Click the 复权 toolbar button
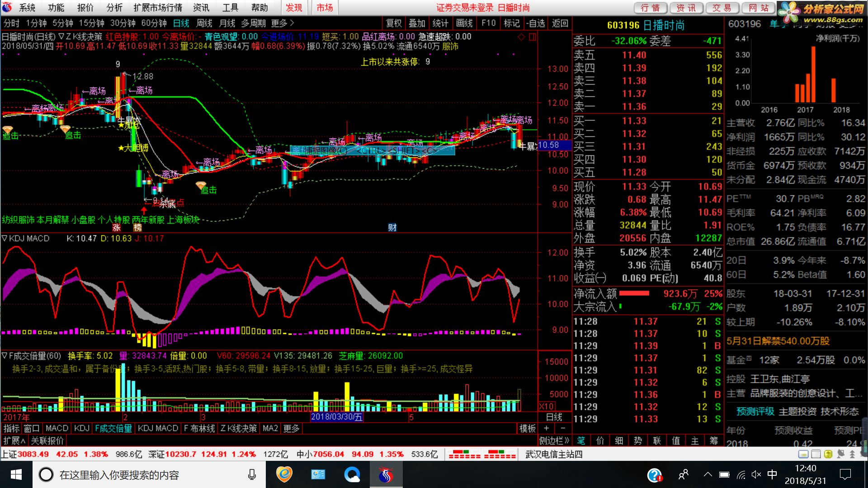 point(393,23)
